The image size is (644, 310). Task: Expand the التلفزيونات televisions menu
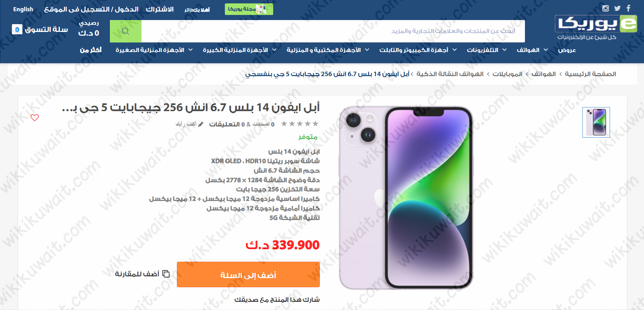click(486, 50)
